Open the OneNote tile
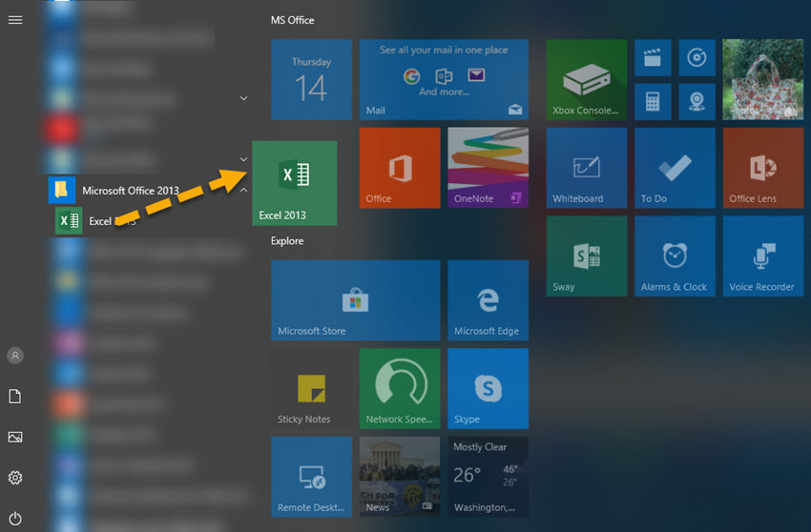This screenshot has height=532, width=811. pyautogui.click(x=489, y=168)
